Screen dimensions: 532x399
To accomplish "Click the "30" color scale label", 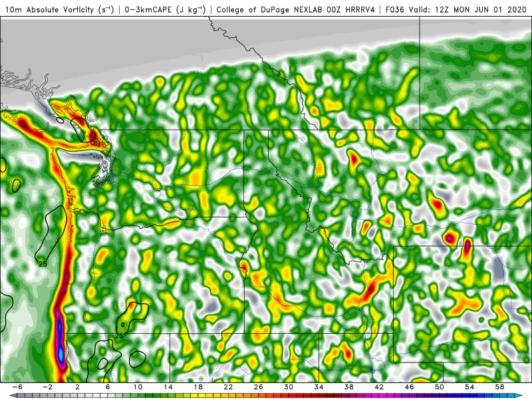I will point(289,387).
